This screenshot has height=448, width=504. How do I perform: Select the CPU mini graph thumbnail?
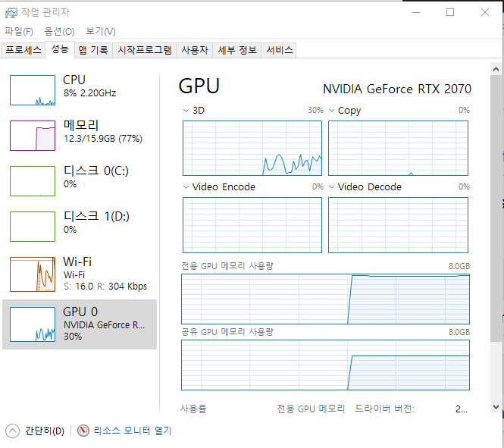coord(33,90)
